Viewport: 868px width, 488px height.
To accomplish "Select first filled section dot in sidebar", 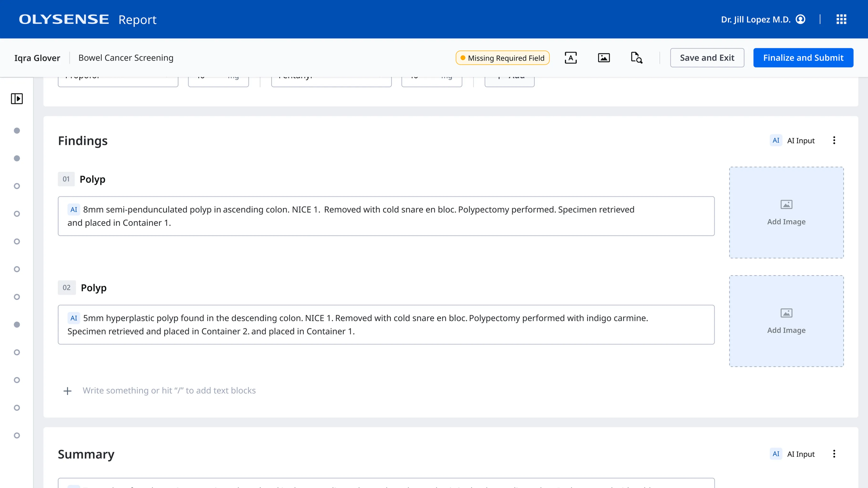I will (17, 131).
